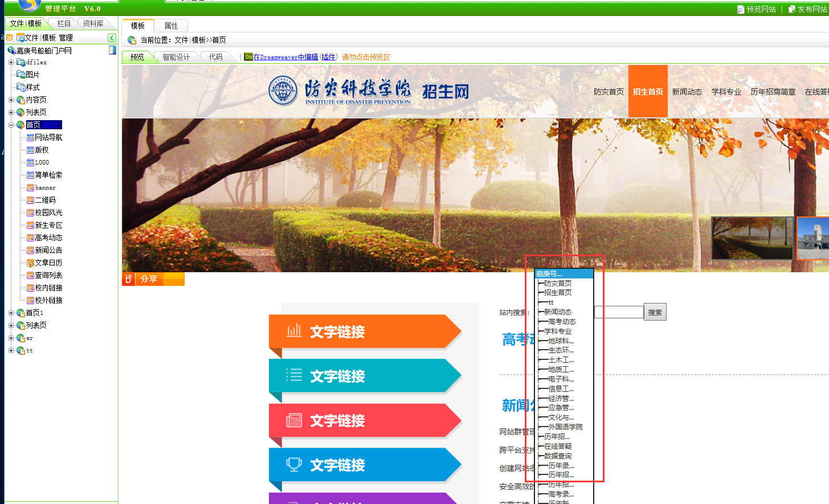Viewport: 829px width, 504px height.
Task: Select 查询列表 in the tree
Action: pos(48,275)
